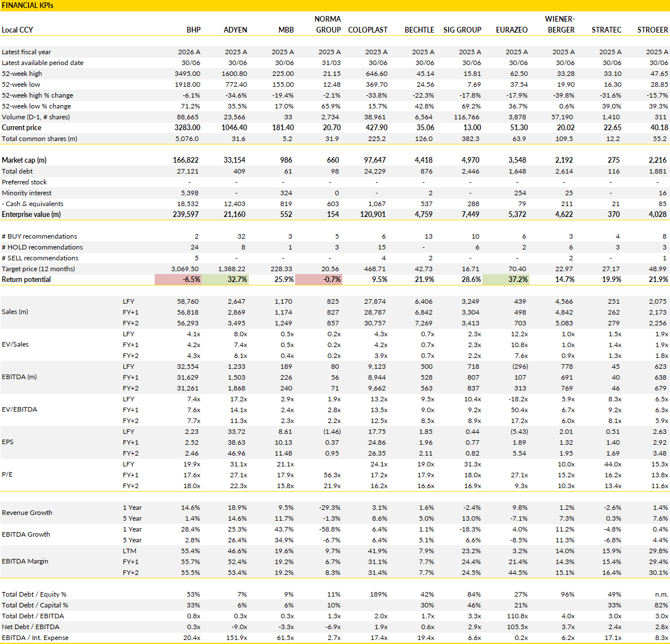Viewport: 670px width, 644px height.
Task: Click the Current price row label
Action: point(21,127)
